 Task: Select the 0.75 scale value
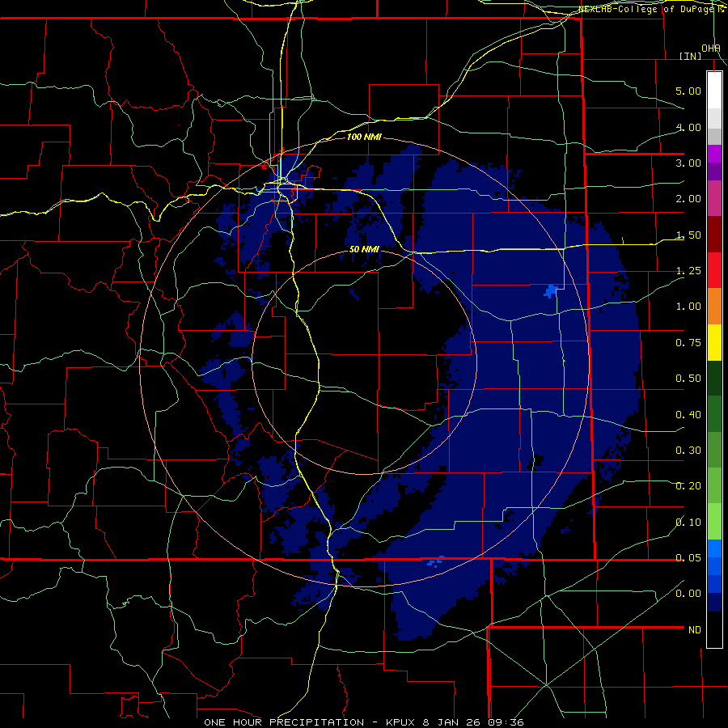pos(688,343)
